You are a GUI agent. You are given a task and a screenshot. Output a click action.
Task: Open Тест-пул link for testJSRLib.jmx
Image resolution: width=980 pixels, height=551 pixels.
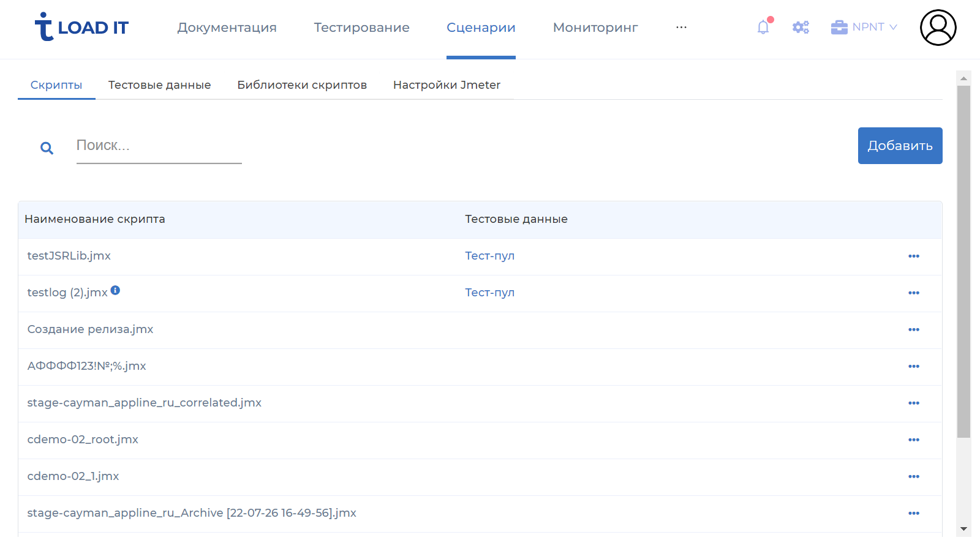pyautogui.click(x=489, y=256)
